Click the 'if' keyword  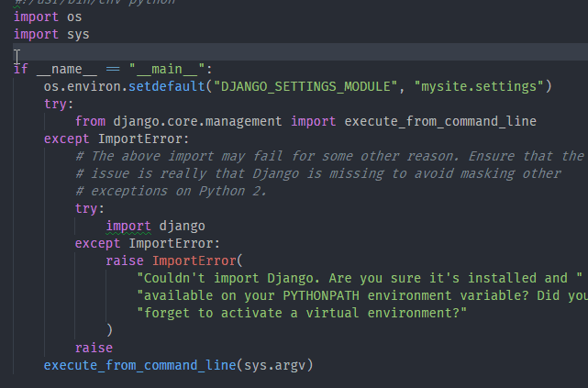(20, 70)
